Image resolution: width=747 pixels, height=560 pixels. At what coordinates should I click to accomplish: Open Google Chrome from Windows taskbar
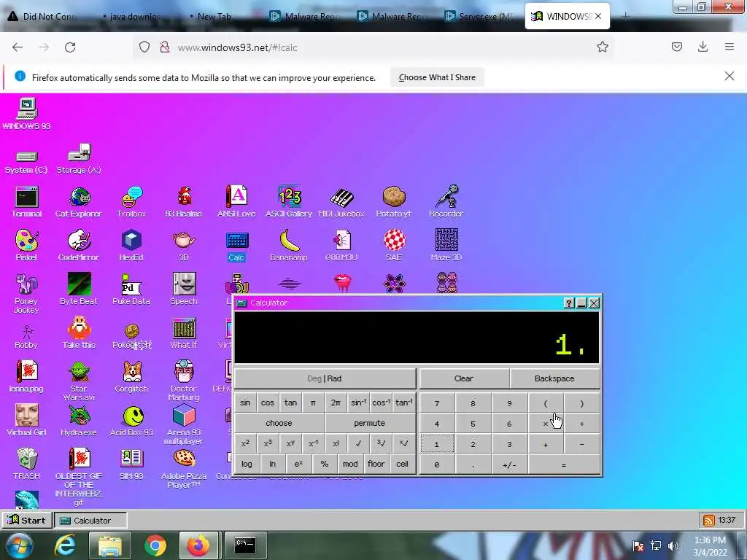pos(155,545)
